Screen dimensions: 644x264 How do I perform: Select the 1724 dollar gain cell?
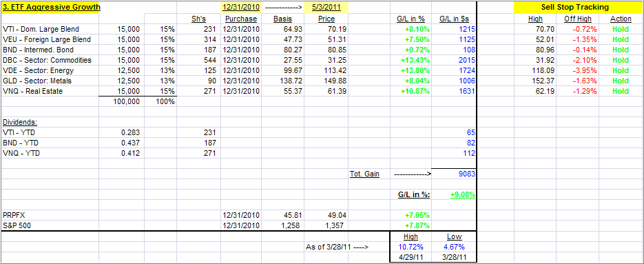click(x=454, y=70)
